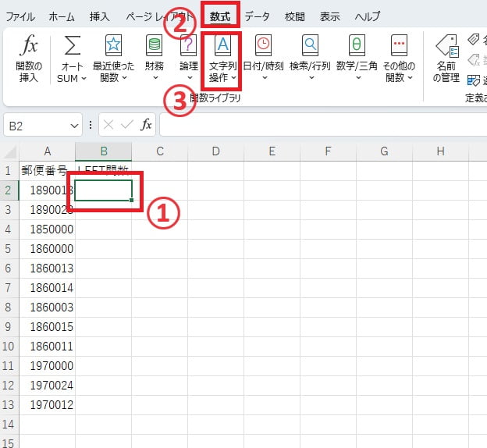
Task: Open the ヘルプ tab
Action: [368, 16]
